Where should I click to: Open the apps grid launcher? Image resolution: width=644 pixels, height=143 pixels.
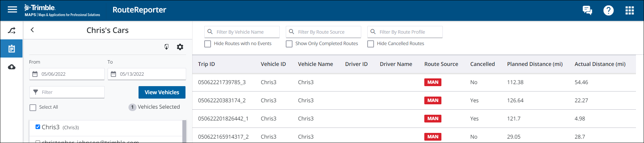point(630,10)
